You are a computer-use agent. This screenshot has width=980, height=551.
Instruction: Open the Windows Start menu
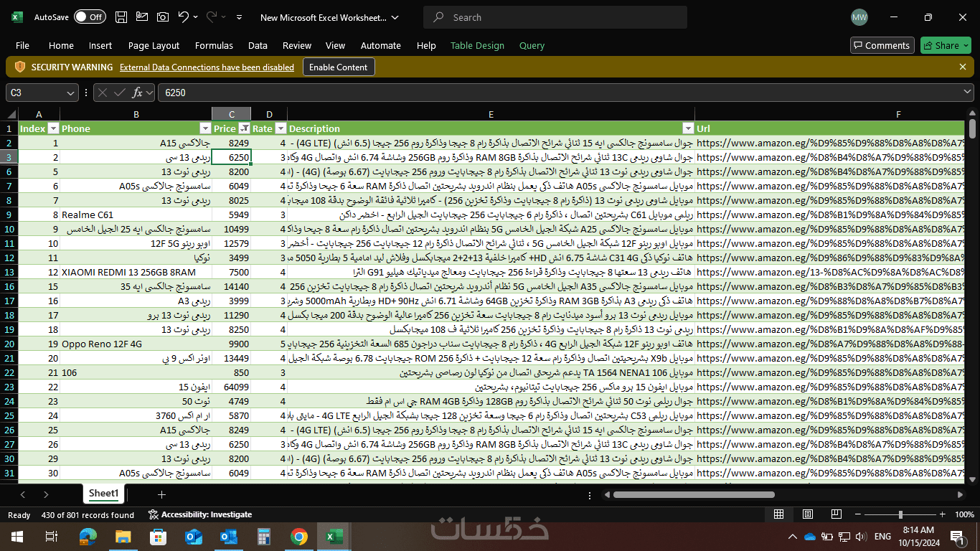[x=17, y=537]
